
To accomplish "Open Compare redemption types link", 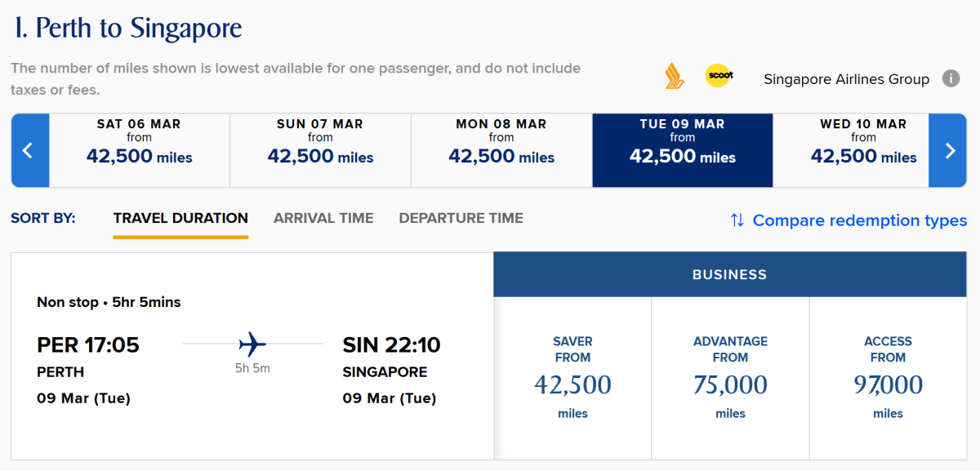I will coord(859,220).
